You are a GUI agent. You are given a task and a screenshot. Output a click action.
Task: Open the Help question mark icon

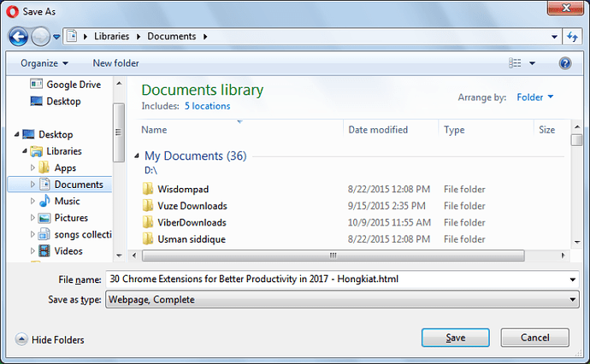click(x=565, y=63)
